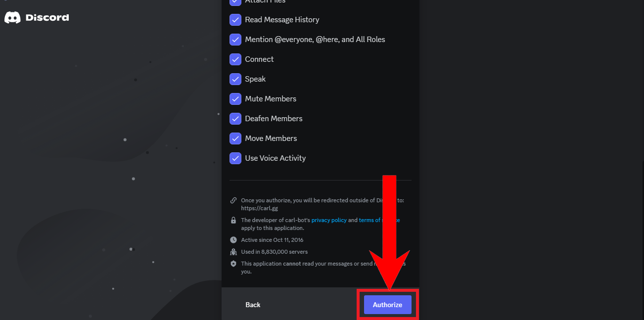The height and width of the screenshot is (320, 644).
Task: Open the terms of service link
Action: pos(370,220)
